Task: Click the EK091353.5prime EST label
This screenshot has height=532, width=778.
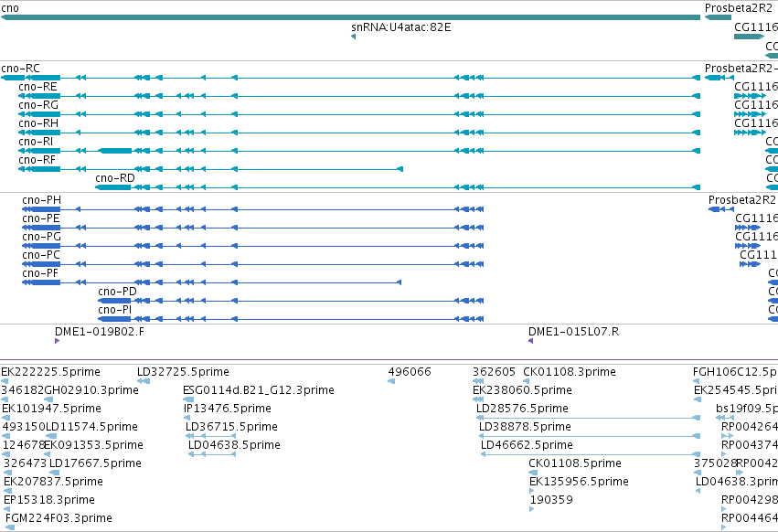Action: click(x=94, y=444)
